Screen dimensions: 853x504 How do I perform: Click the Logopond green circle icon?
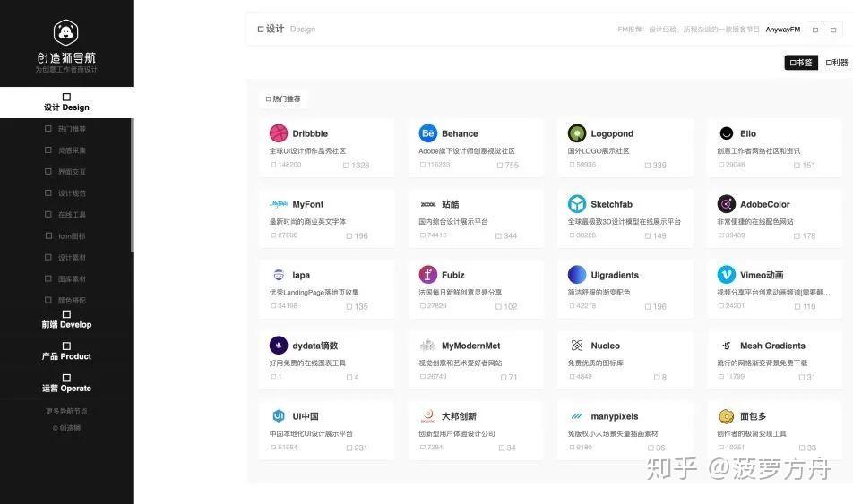coord(577,133)
